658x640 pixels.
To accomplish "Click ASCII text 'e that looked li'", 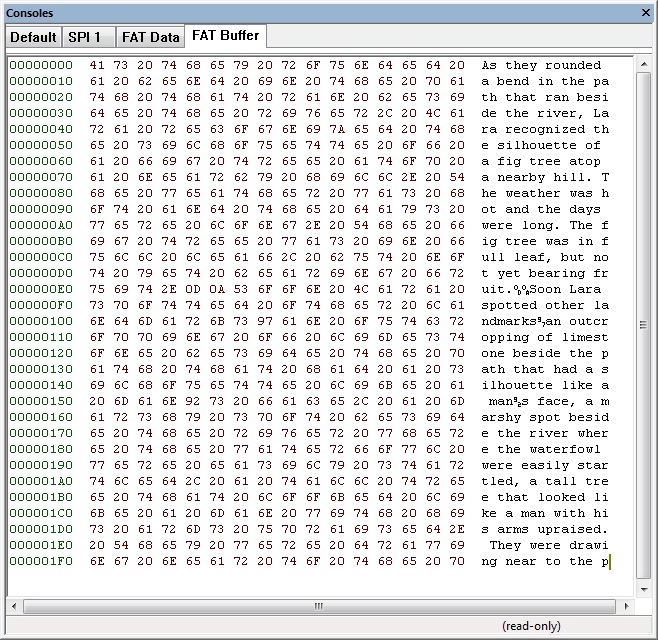I will 545,497.
